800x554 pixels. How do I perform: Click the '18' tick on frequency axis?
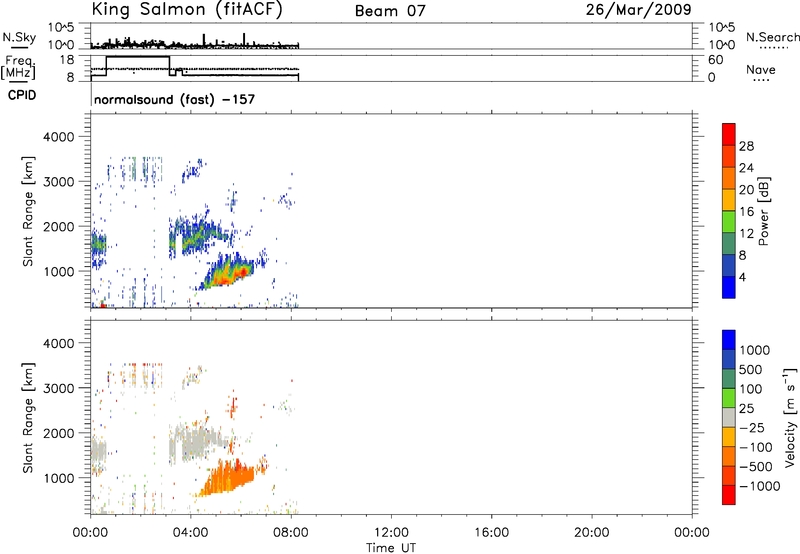pos(67,60)
